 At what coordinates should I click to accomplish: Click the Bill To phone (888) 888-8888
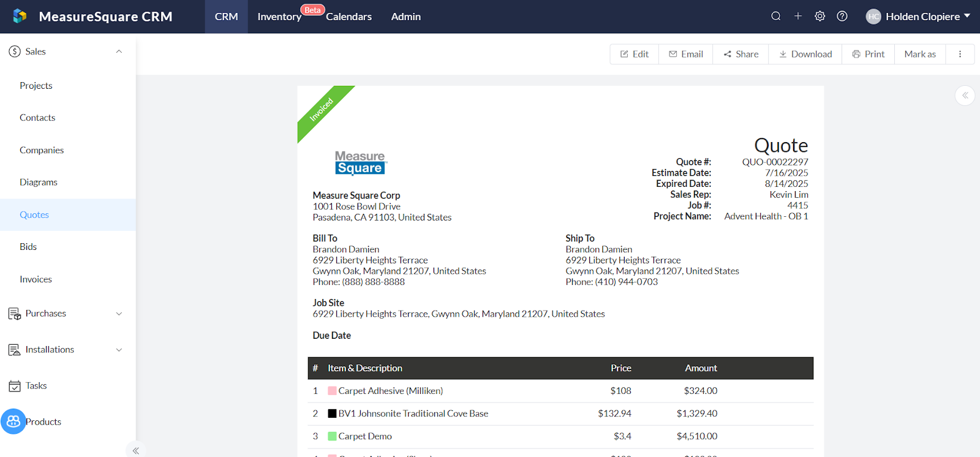[374, 282]
